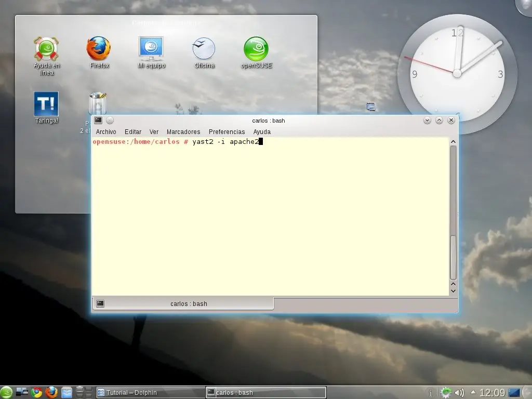The image size is (532, 399).
Task: Launch Chrome from the panel
Action: pyautogui.click(x=37, y=393)
